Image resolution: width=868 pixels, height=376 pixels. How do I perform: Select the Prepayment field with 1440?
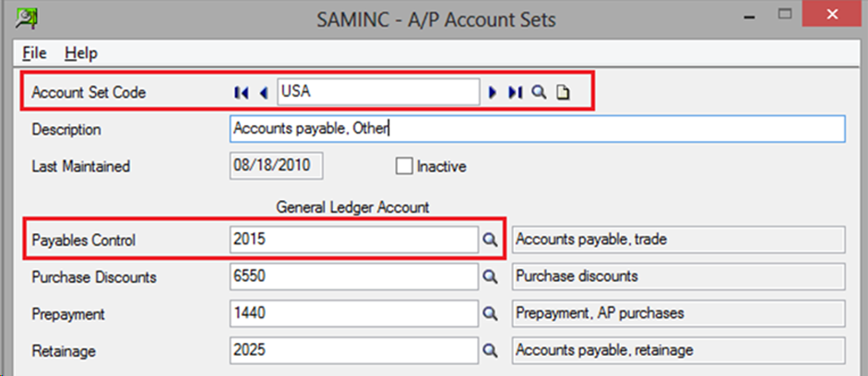click(x=353, y=313)
